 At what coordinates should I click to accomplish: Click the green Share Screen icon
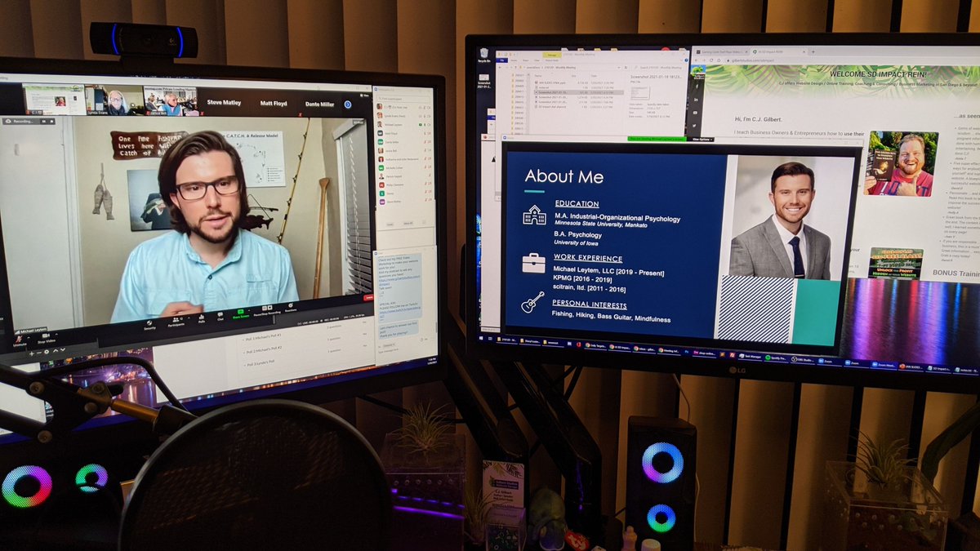pos(241,312)
